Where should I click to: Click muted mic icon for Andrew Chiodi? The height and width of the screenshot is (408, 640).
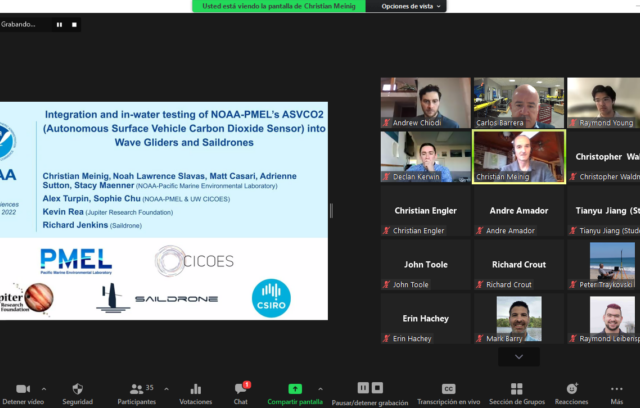[386, 122]
